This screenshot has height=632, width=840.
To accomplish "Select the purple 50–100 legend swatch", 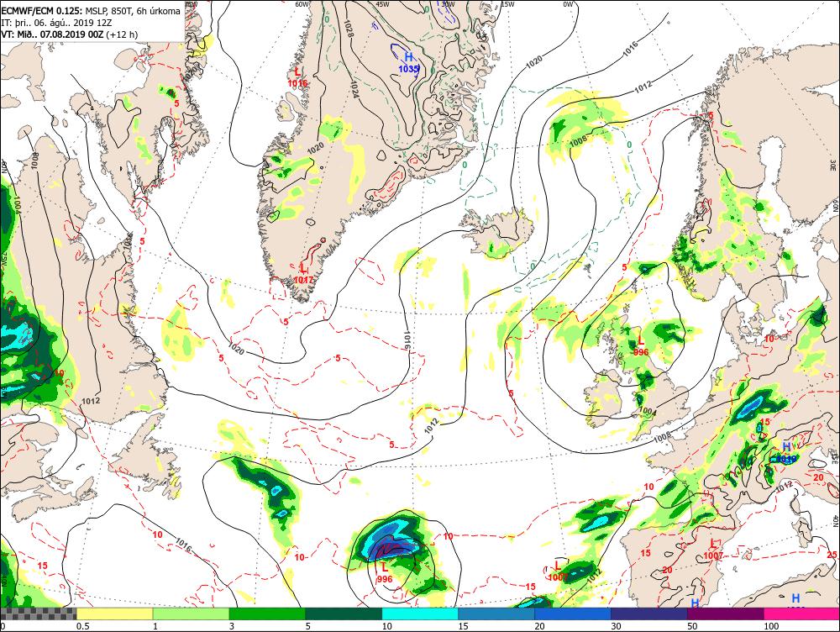I will [x=726, y=614].
